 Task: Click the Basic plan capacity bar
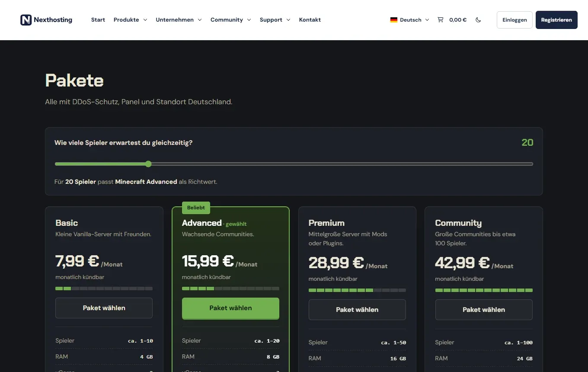(104, 289)
